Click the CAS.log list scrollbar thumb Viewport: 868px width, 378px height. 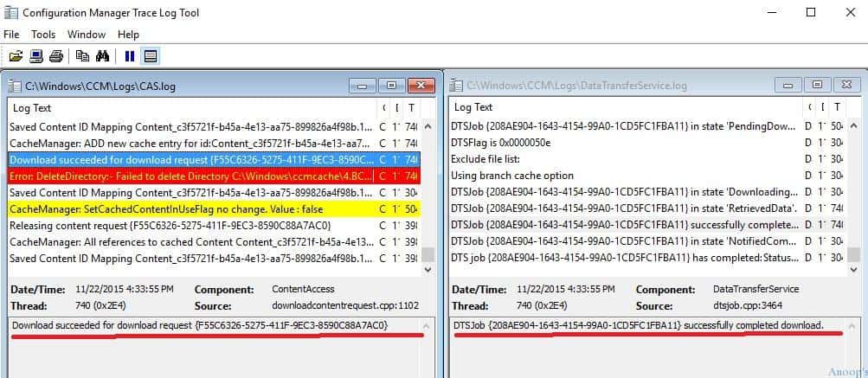[428, 254]
